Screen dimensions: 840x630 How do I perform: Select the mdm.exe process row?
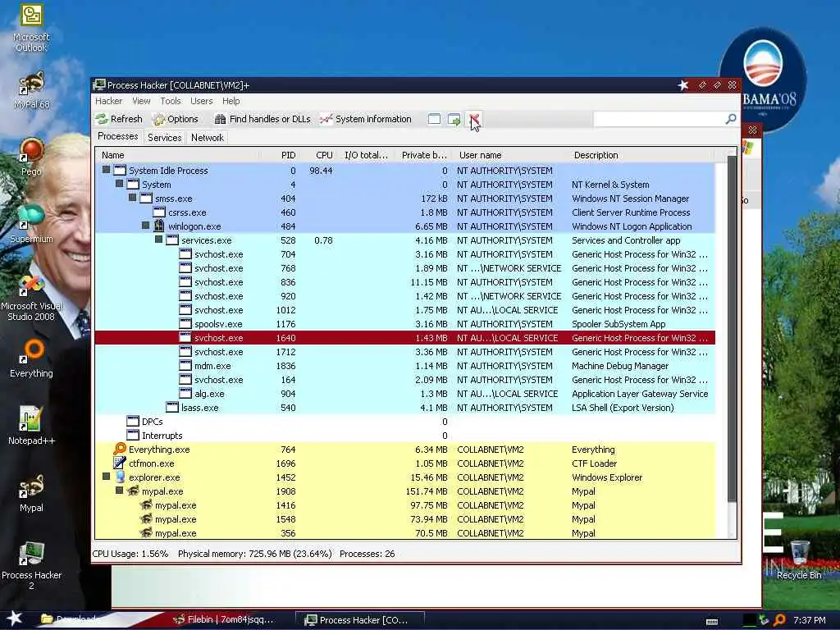(x=405, y=365)
